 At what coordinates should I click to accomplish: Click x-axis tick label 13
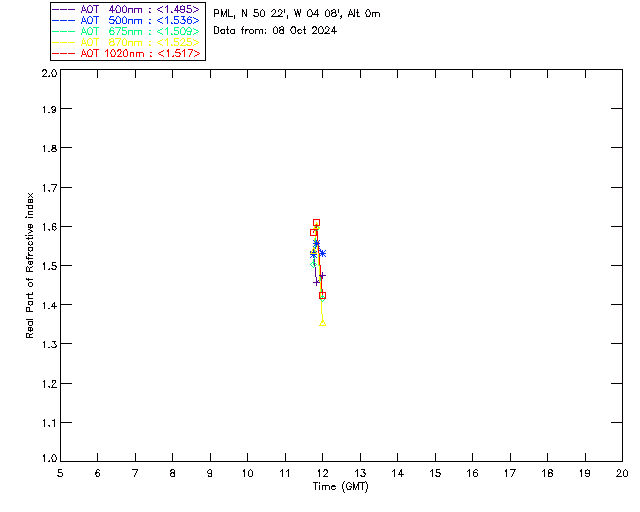tap(360, 473)
